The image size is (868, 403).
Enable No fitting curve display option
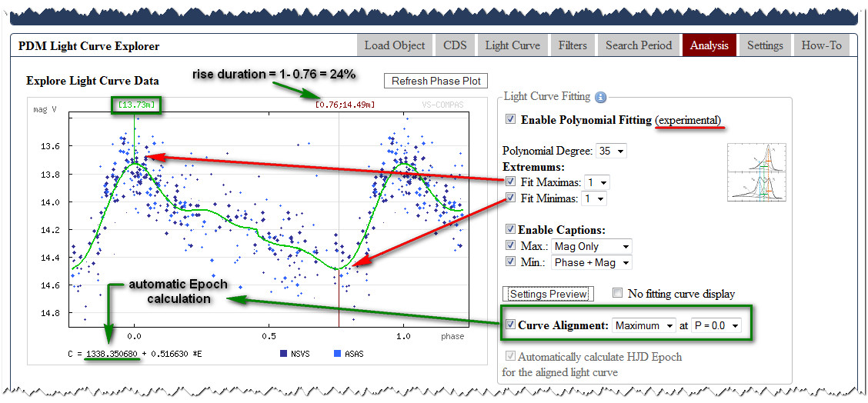tap(617, 293)
